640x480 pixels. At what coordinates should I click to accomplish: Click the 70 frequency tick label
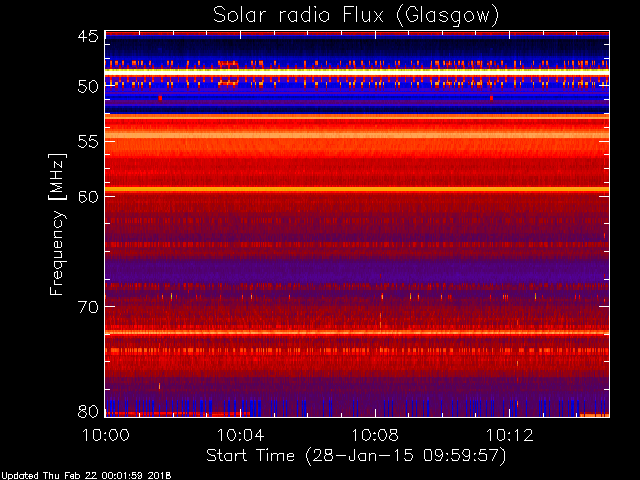88,307
